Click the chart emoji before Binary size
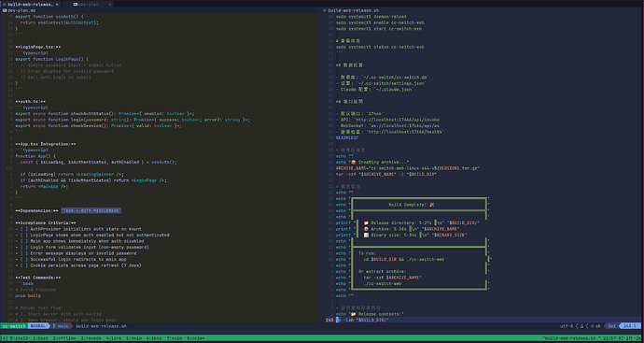644x343 pixels. [366, 235]
